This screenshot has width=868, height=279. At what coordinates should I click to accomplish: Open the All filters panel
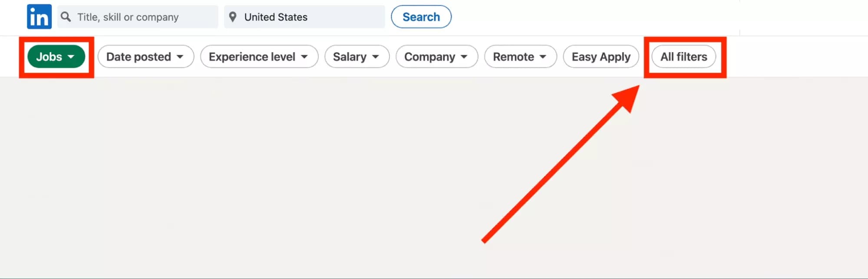(683, 56)
